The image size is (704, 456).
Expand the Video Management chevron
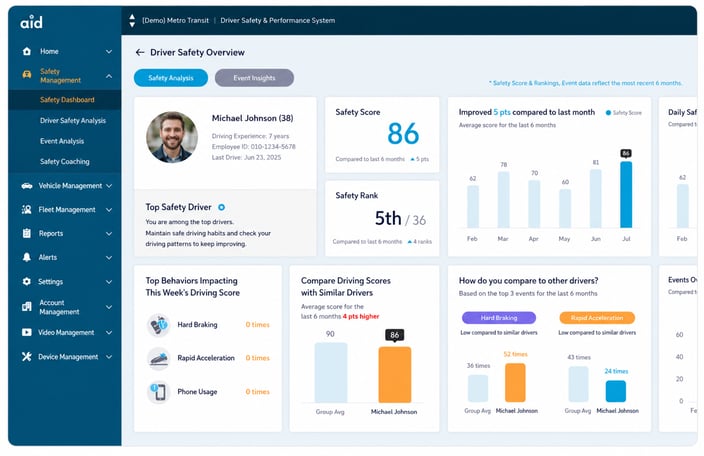[x=109, y=333]
